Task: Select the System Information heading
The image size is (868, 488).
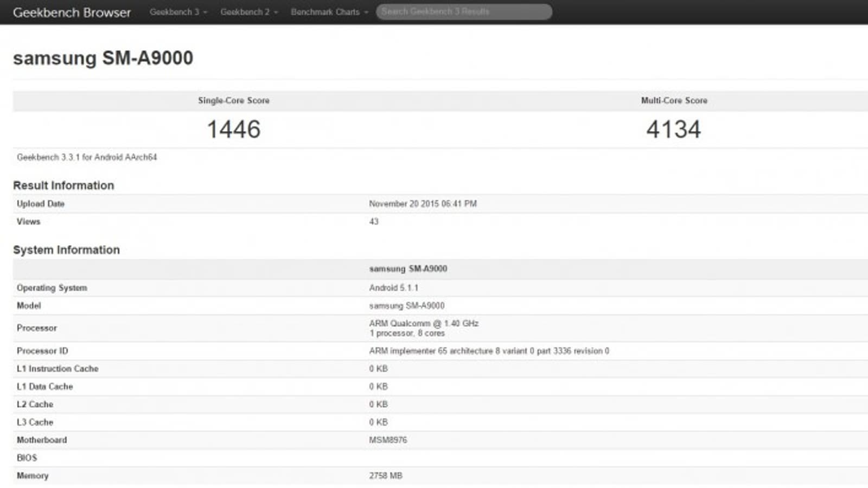Action: point(66,250)
